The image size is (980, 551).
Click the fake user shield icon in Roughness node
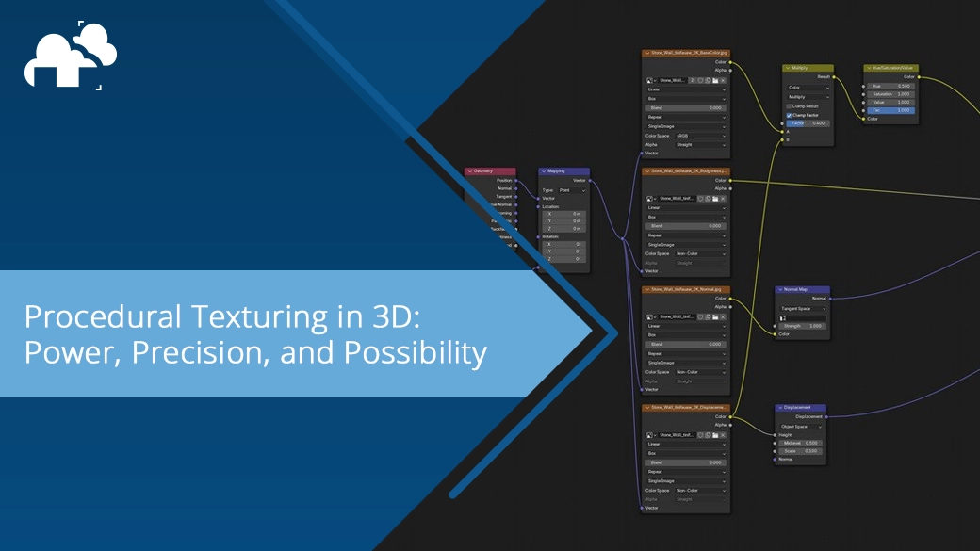pyautogui.click(x=700, y=199)
